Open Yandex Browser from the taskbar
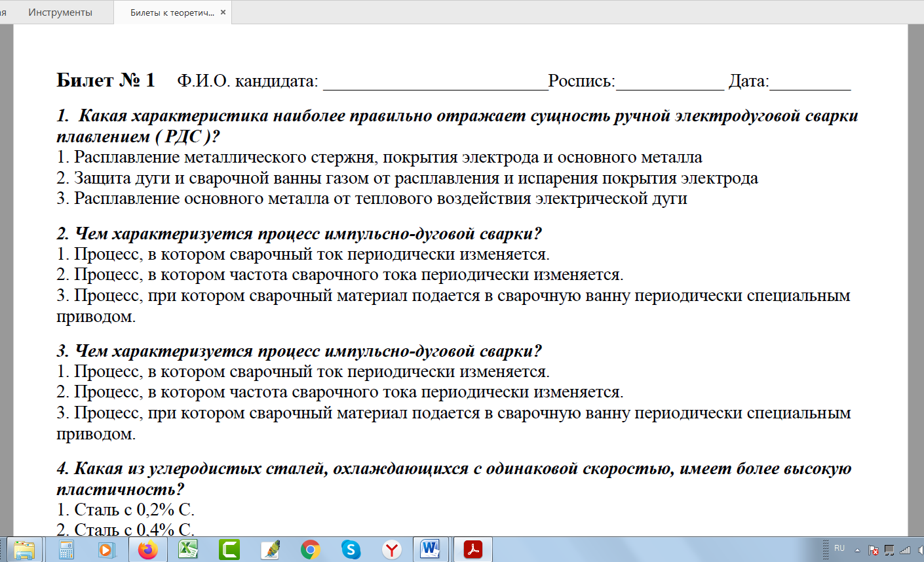Viewport: 924px width, 562px height. pos(392,550)
